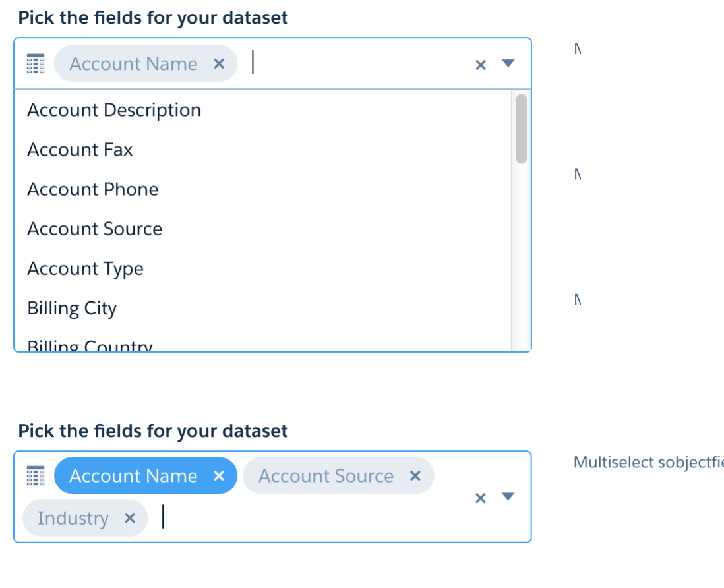Remove the Industry pill

[x=130, y=518]
